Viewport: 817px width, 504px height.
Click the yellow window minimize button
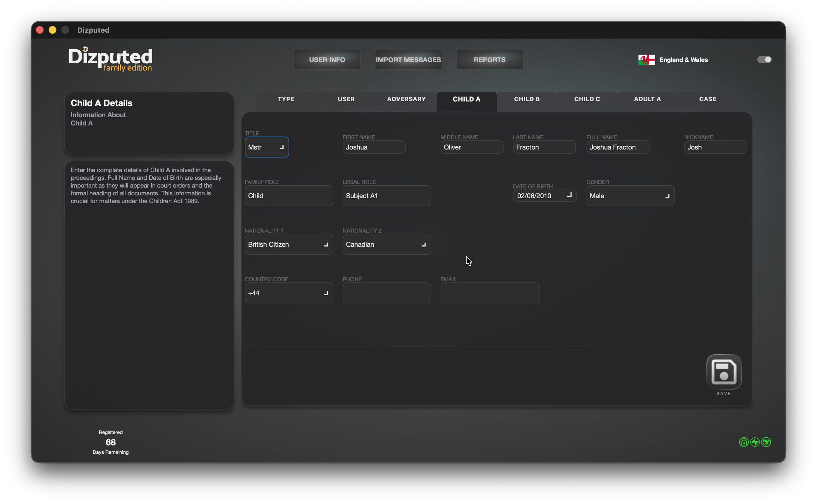click(52, 30)
